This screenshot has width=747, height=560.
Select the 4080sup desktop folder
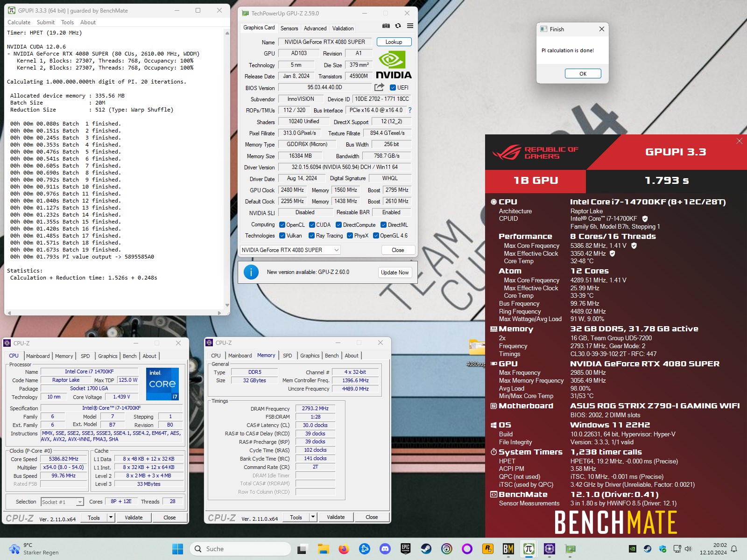[x=477, y=353]
